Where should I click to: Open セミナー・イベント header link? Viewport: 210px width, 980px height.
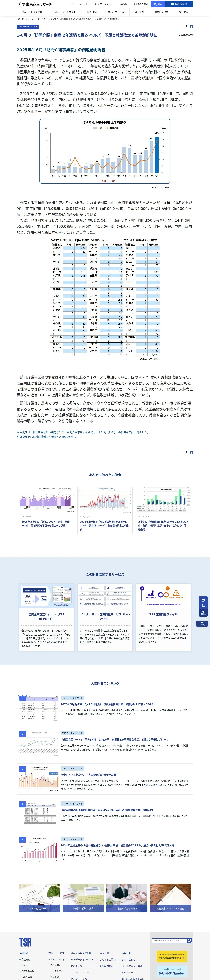78,4
